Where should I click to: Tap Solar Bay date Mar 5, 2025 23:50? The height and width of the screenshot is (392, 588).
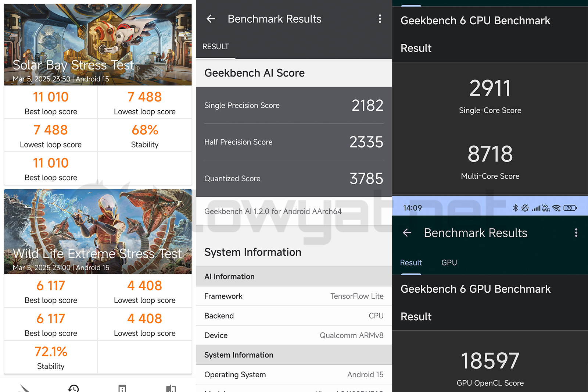coord(42,79)
